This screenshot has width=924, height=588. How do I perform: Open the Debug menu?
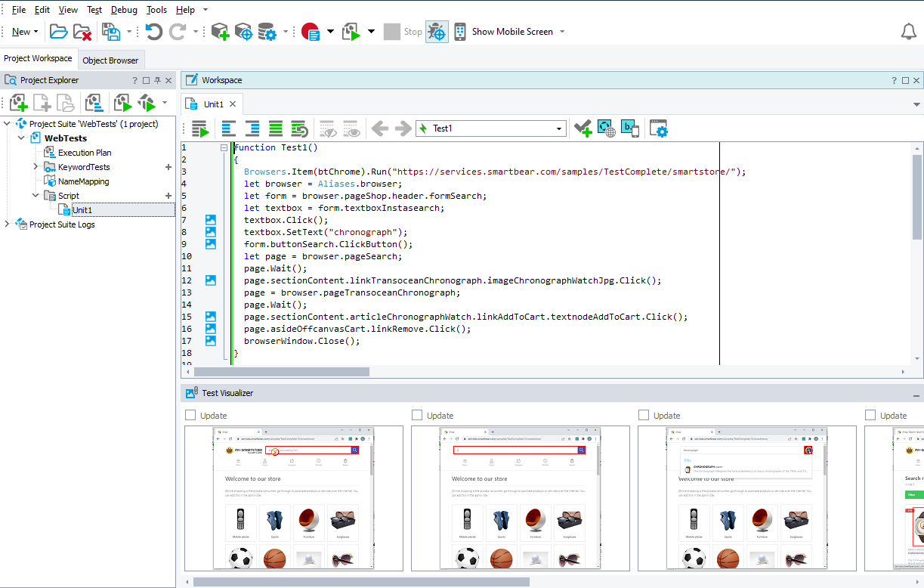[x=124, y=9]
